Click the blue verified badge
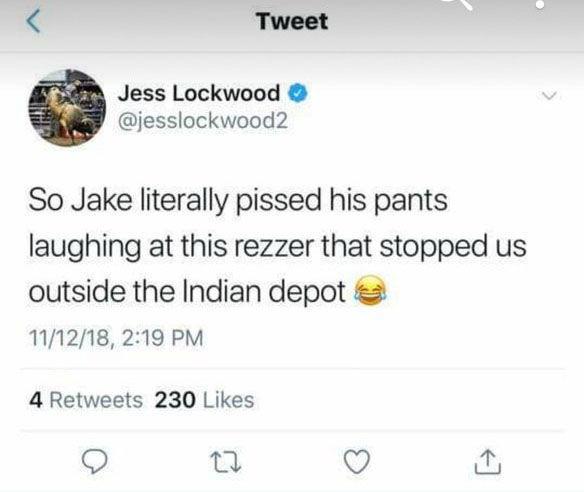The image size is (584, 492). tap(298, 93)
